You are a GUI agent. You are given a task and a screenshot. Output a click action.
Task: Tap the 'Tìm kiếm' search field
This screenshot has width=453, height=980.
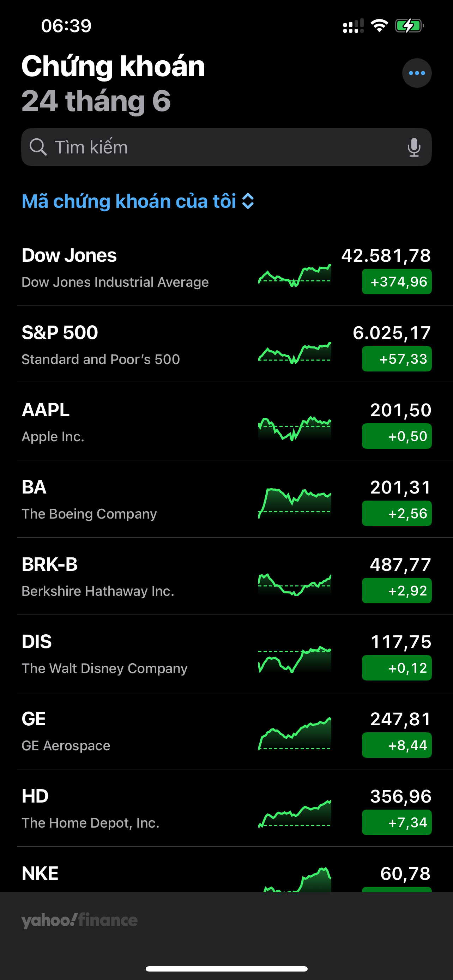[224, 147]
